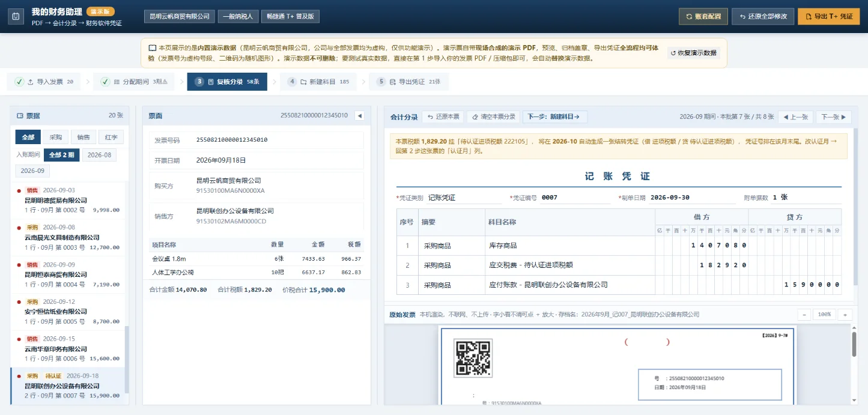This screenshot has width=868, height=415.
Task: Go to step 导入发票
Action: point(43,82)
